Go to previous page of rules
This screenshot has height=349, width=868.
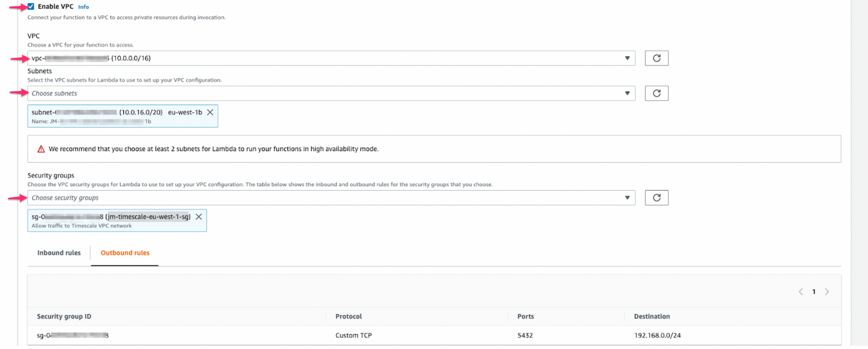tap(801, 292)
